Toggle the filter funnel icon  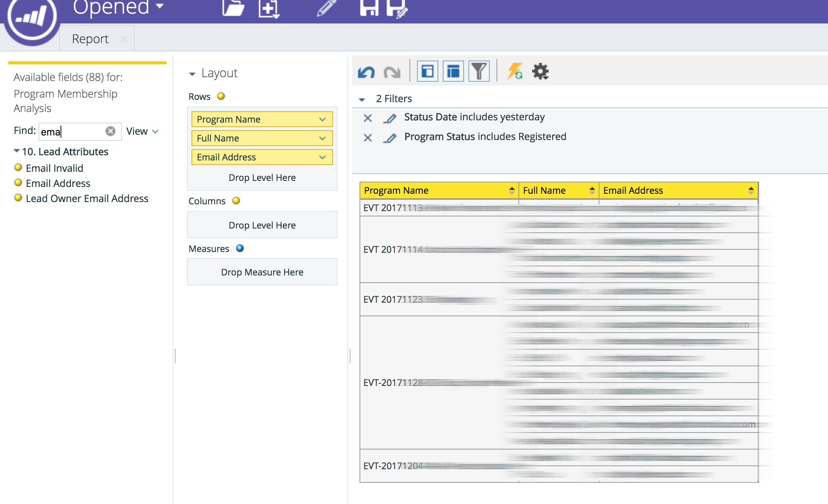(479, 71)
